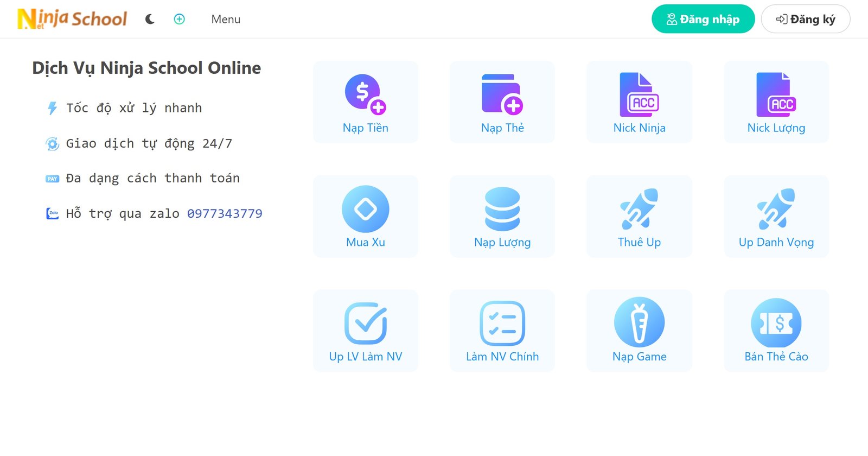Select the Nick Lượng ACC file icon
The height and width of the screenshot is (456, 868).
click(776, 94)
